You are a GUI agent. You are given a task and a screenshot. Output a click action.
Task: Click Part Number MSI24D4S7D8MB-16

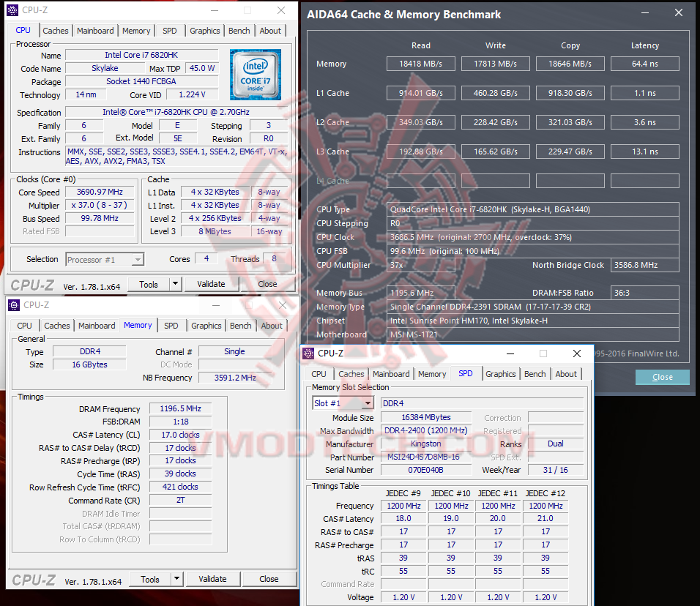(426, 457)
